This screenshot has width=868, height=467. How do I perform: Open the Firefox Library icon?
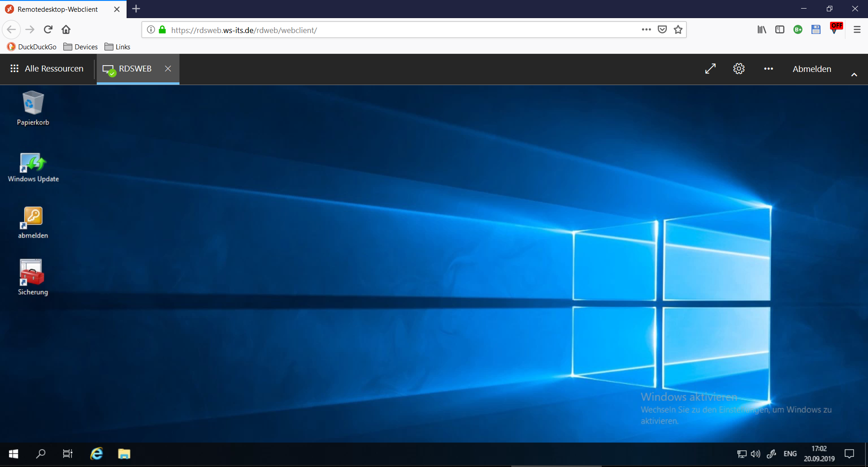click(762, 29)
